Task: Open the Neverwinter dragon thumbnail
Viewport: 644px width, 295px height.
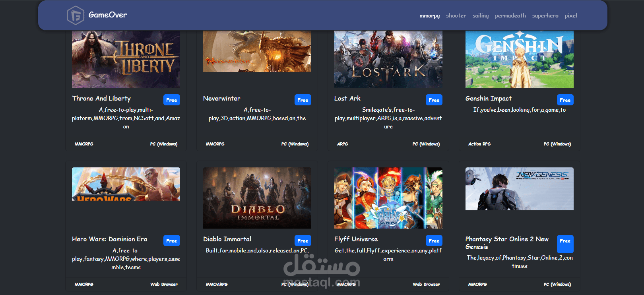Action: [257, 51]
